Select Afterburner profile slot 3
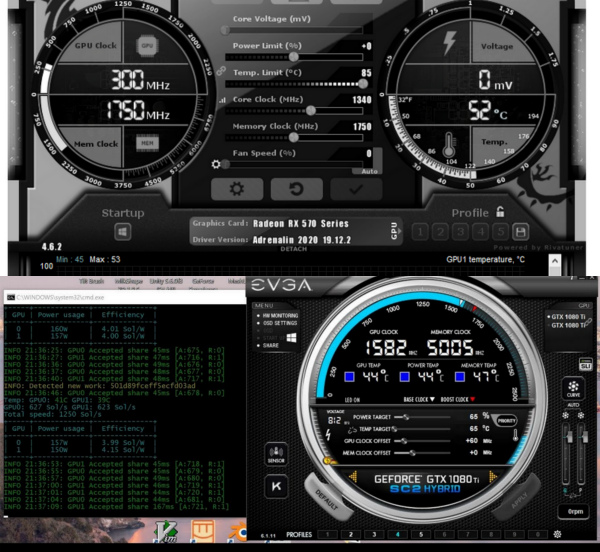Screen dimensions: 600x552 460,232
